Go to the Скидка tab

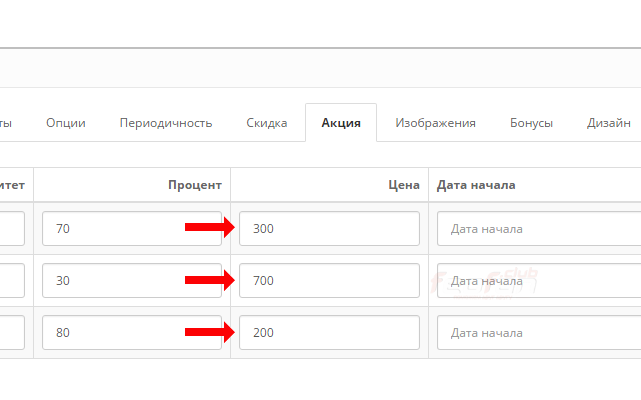point(267,123)
